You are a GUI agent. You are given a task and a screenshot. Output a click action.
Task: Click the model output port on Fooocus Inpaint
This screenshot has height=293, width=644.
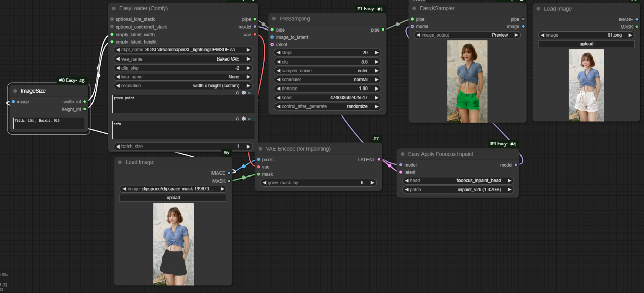516,165
